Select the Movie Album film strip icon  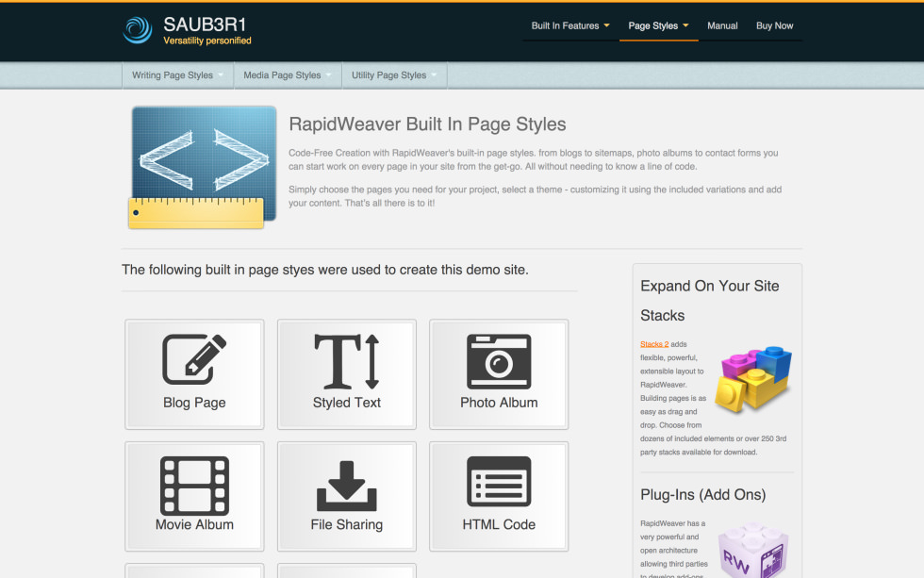click(194, 486)
